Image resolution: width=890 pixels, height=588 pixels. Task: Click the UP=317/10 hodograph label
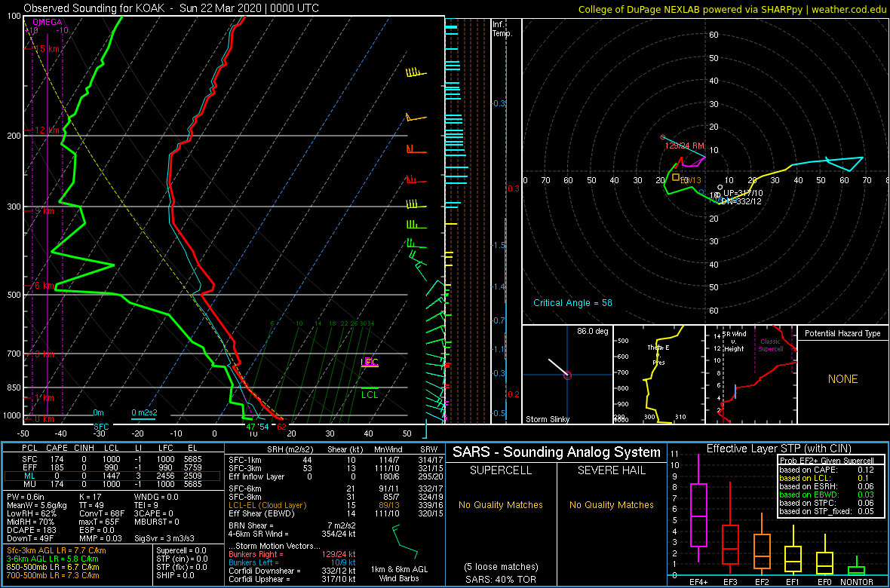tap(743, 193)
